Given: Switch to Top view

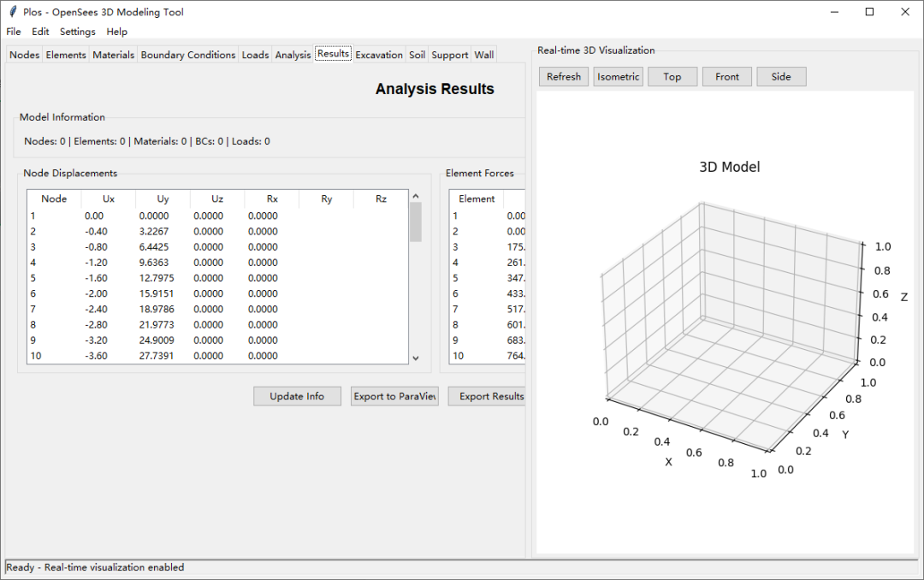Looking at the screenshot, I should pyautogui.click(x=672, y=77).
